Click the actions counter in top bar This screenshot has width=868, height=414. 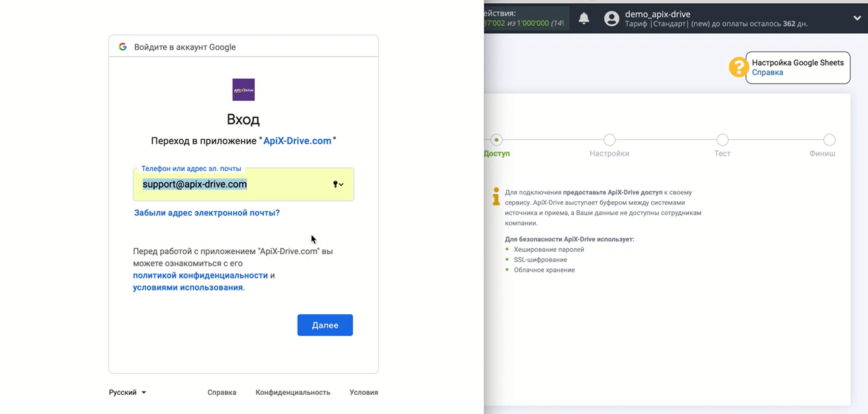(526, 19)
